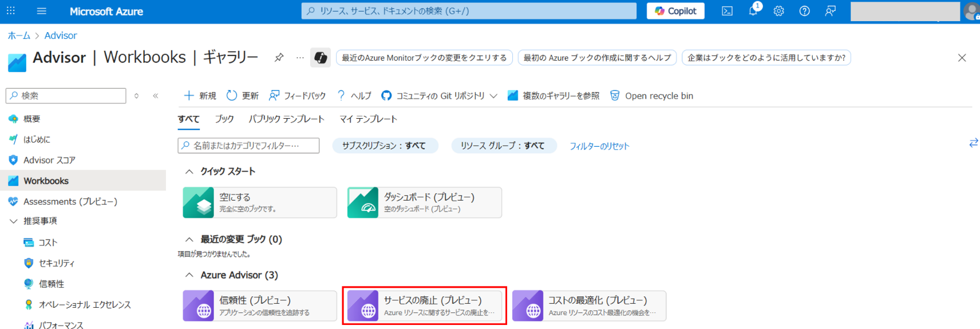This screenshot has height=329, width=980.
Task: Click the Microsoft Azure logo text
Action: click(106, 11)
